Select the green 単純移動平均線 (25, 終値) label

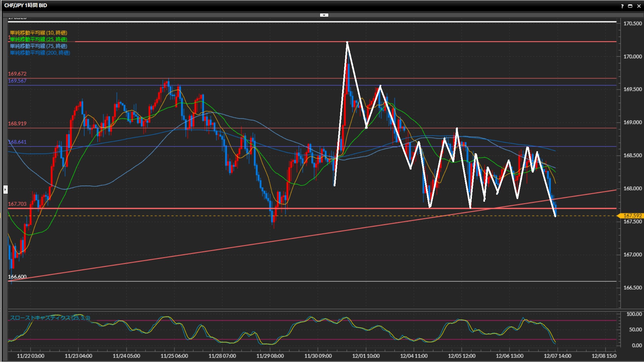(38, 39)
